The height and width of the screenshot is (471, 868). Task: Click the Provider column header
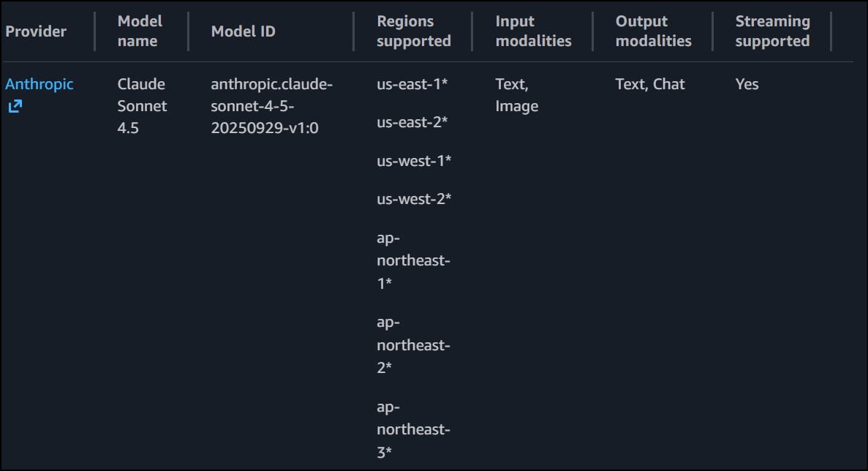(36, 31)
